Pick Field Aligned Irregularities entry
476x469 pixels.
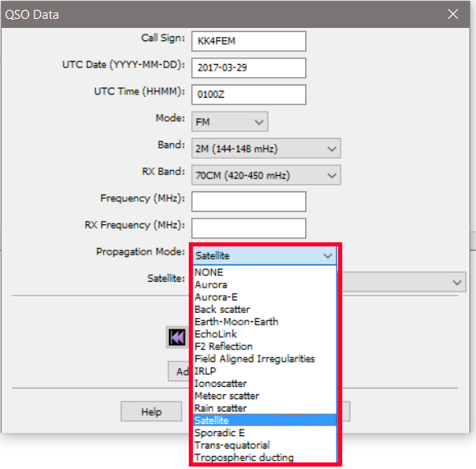265,359
